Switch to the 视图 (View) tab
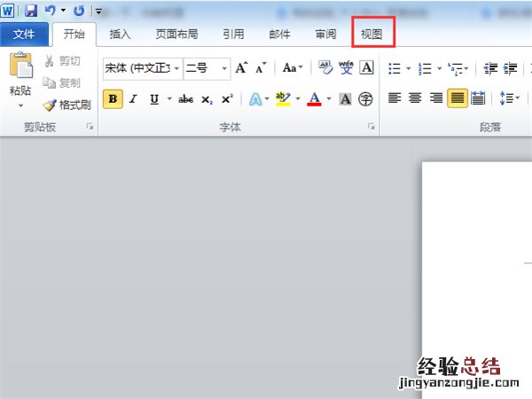This screenshot has height=399, width=532. [372, 35]
